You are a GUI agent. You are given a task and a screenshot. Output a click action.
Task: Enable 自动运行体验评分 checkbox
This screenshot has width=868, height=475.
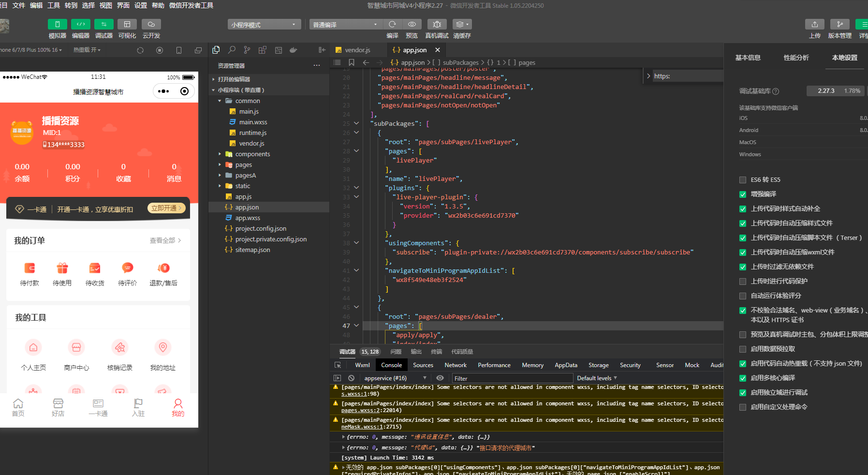click(743, 296)
